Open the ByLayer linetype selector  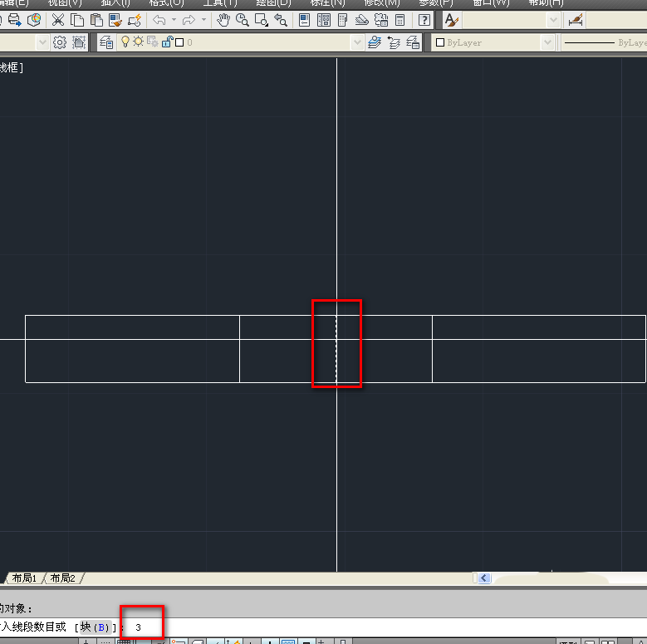click(x=605, y=42)
